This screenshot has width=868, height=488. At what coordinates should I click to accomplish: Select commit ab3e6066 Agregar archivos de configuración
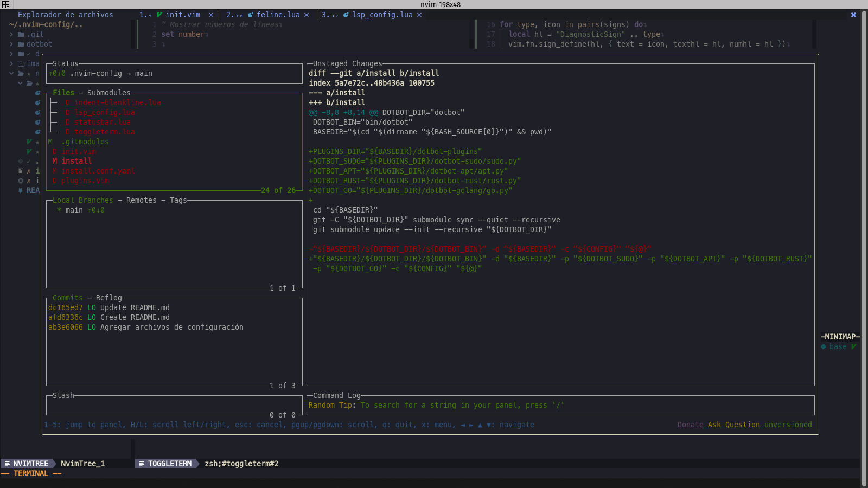pos(174,327)
